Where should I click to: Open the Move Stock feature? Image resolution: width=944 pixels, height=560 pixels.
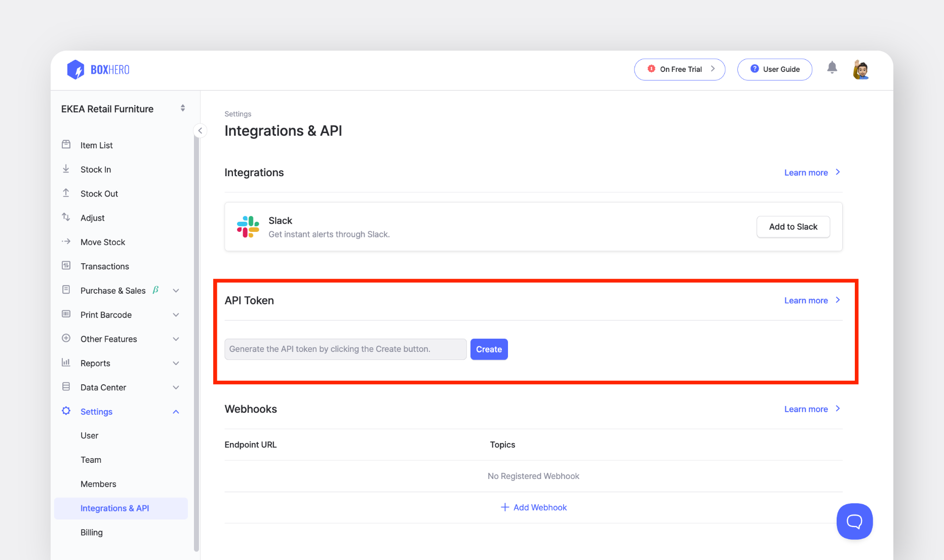tap(102, 242)
